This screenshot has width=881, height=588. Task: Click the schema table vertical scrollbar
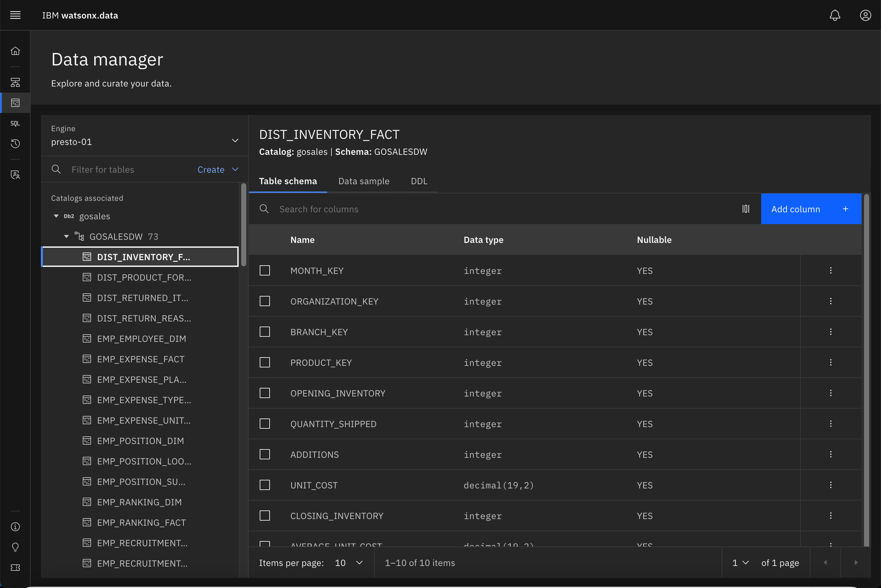click(x=866, y=370)
